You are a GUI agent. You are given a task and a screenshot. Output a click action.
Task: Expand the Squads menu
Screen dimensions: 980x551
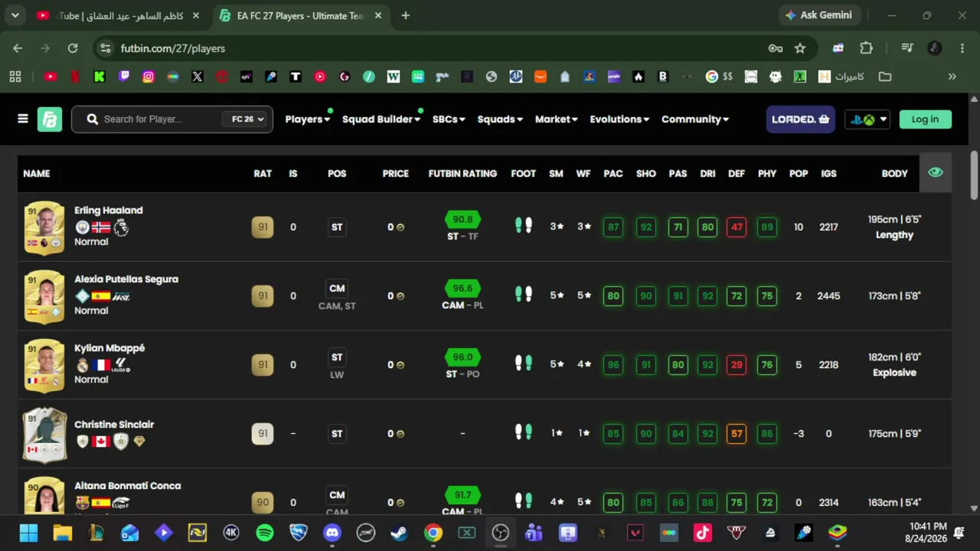[x=500, y=119]
